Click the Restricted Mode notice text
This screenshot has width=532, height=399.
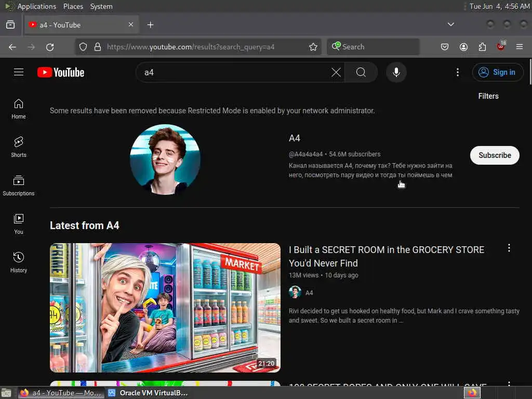point(212,111)
